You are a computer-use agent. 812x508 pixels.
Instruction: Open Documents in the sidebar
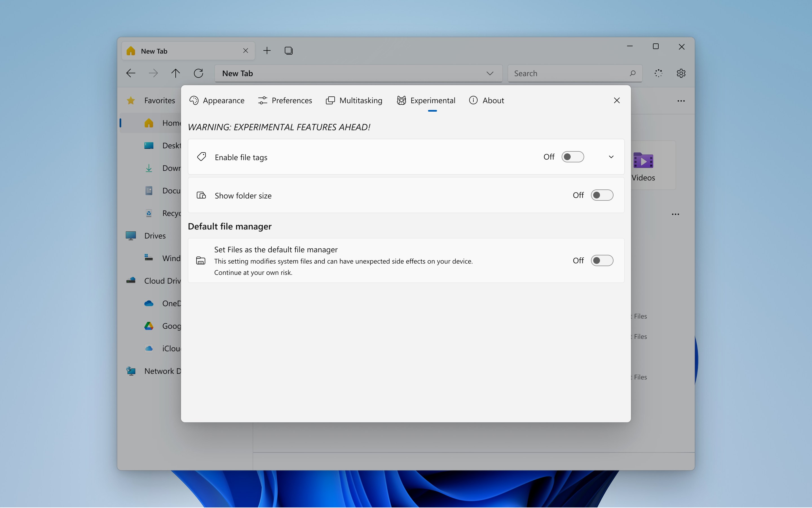[x=151, y=191]
